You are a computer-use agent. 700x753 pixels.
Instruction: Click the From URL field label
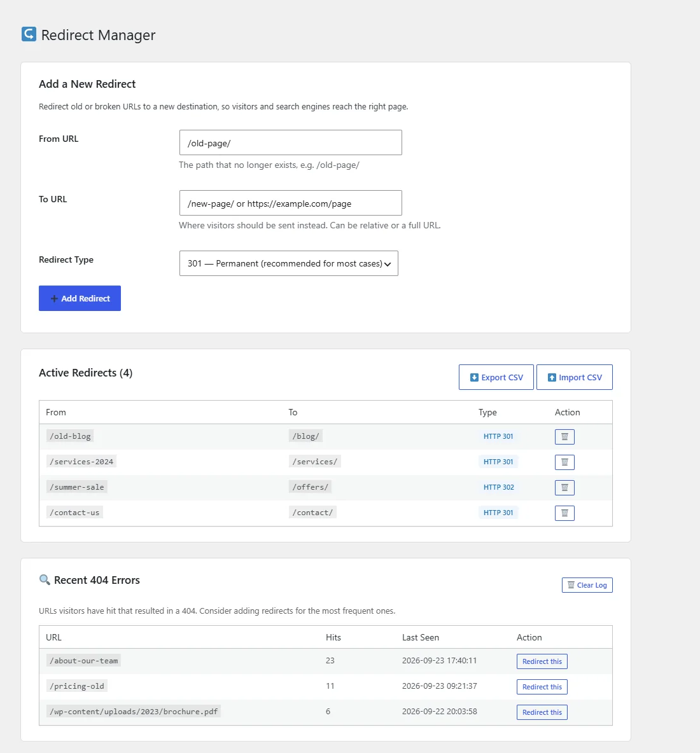pyautogui.click(x=59, y=139)
